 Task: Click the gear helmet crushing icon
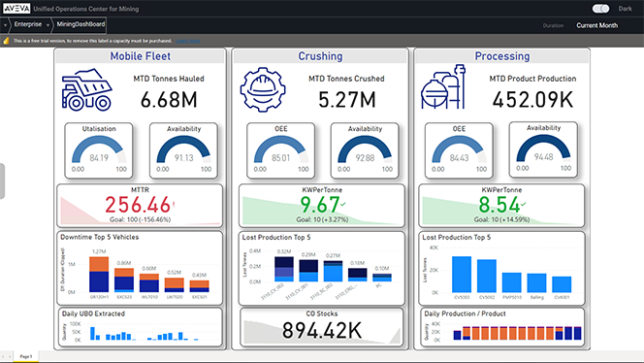pos(263,89)
